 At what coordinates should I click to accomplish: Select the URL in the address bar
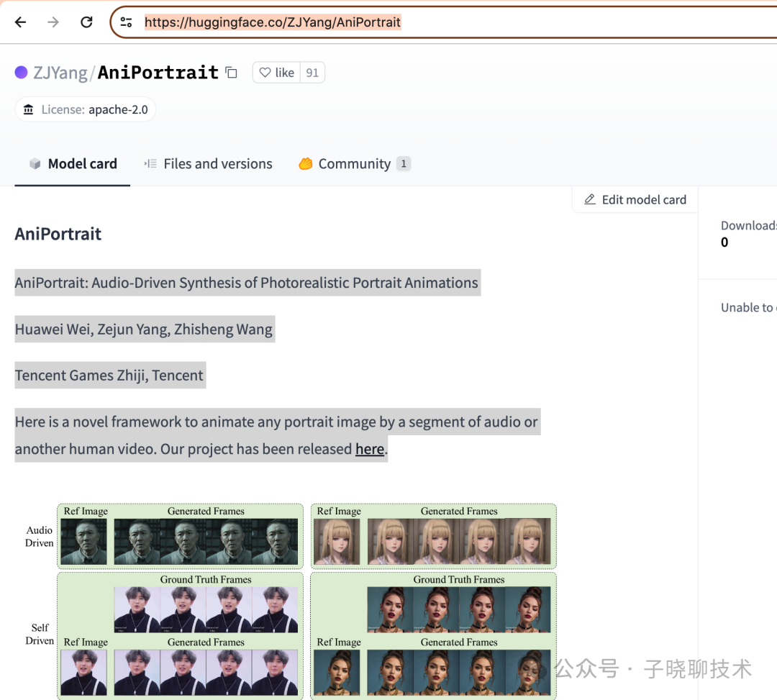[272, 22]
